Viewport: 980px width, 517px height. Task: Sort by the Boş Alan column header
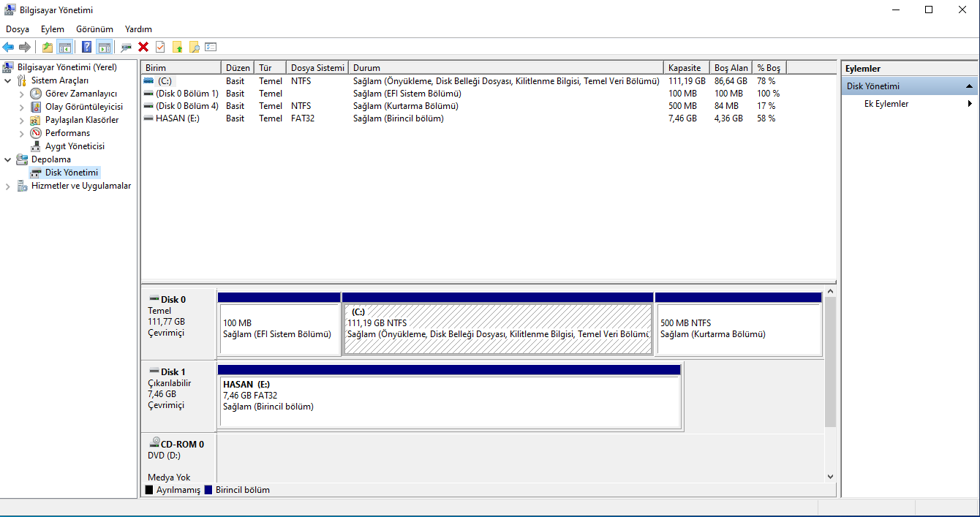731,67
